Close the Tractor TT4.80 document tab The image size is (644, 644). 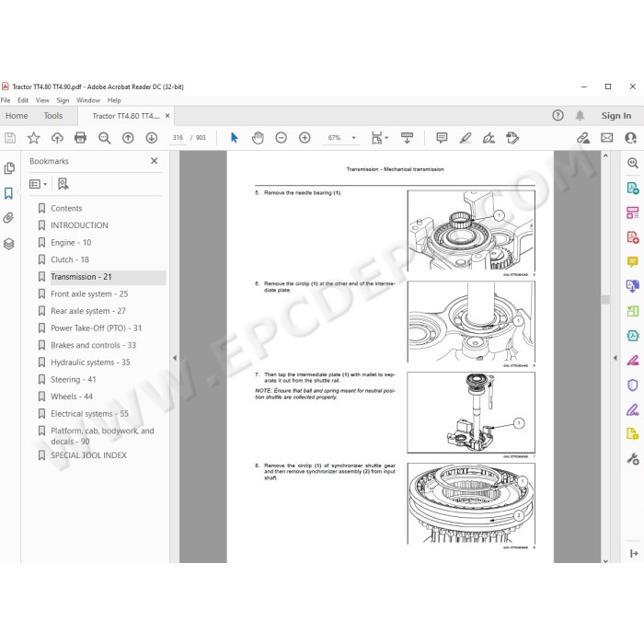(x=167, y=116)
